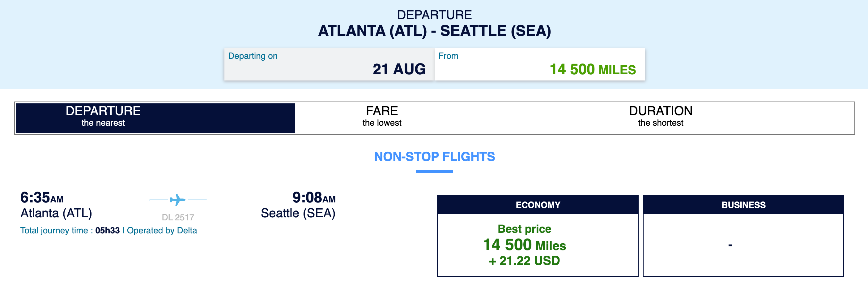Click the Operated by Delta text

[162, 230]
